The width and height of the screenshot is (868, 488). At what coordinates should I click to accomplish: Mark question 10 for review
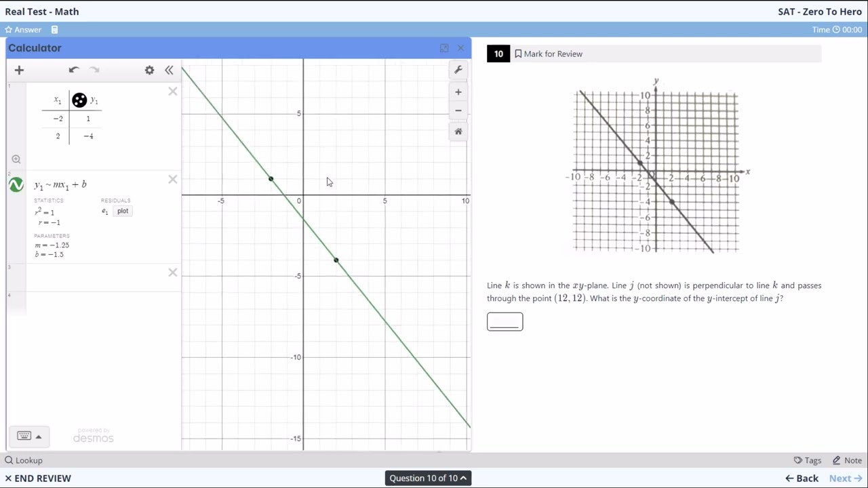(x=549, y=54)
